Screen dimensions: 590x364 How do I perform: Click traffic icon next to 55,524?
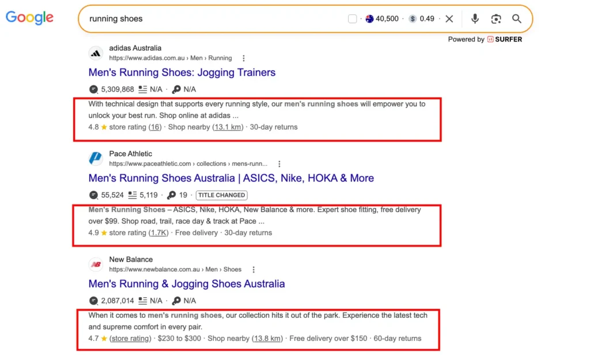[x=93, y=195]
